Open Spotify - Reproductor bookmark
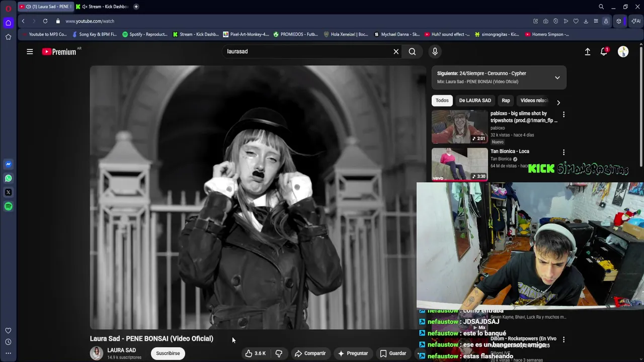The width and height of the screenshot is (644, 362). pos(145,34)
